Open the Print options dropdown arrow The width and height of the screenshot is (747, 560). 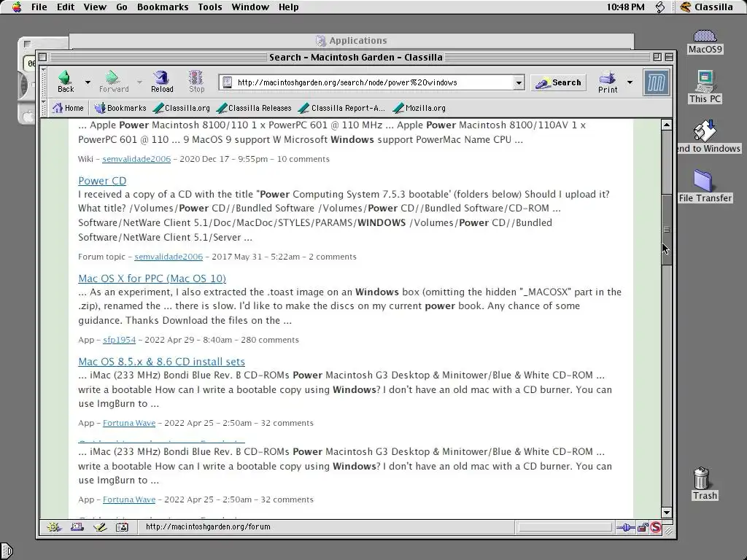click(x=630, y=82)
